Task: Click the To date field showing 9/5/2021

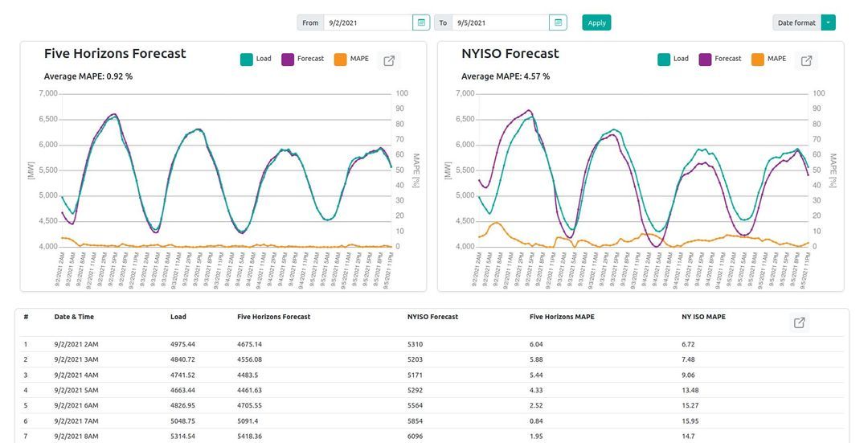Action: tap(501, 23)
